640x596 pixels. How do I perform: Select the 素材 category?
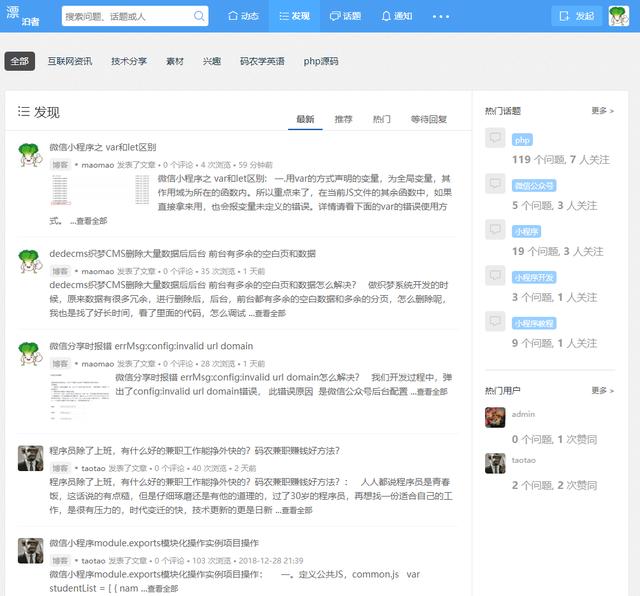(x=175, y=61)
